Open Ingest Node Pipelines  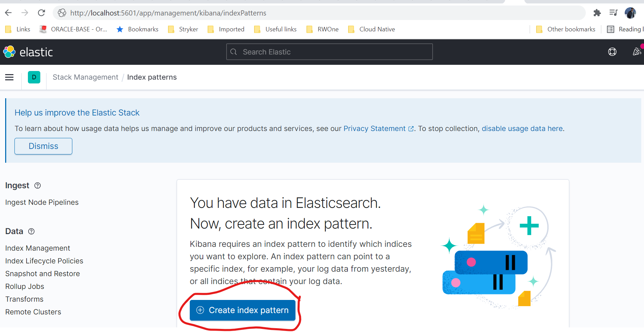[42, 202]
